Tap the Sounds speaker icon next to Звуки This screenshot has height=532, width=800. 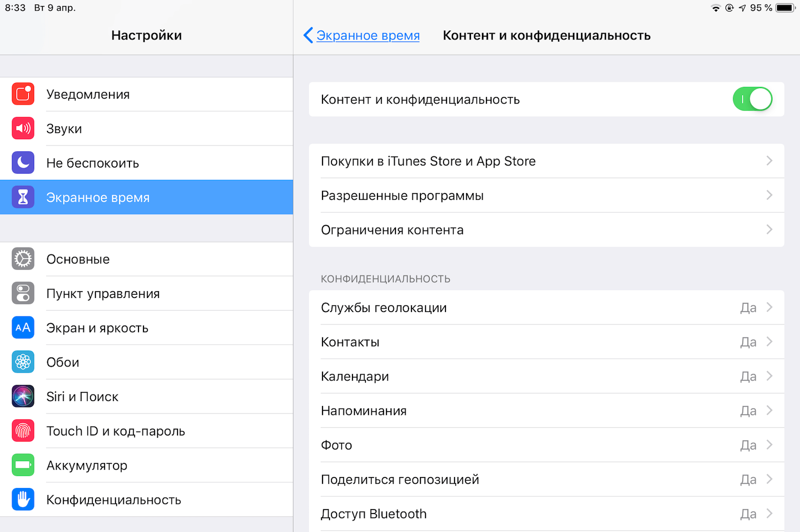pos(23,128)
